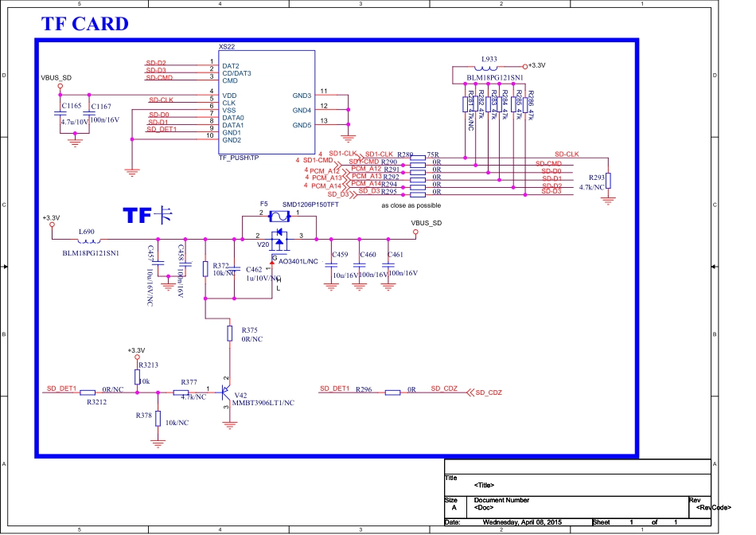Click the SD_CDZ off-page connector port
Image resolution: width=756 pixels, height=535 pixels.
click(470, 392)
